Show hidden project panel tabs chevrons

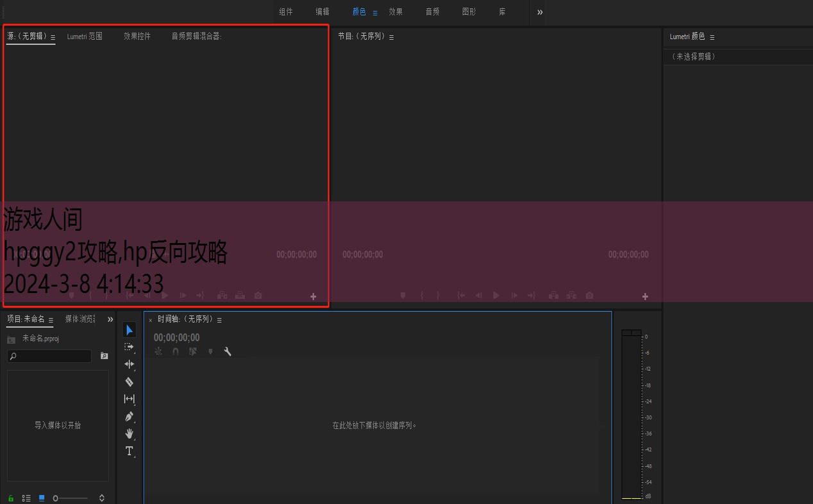110,319
